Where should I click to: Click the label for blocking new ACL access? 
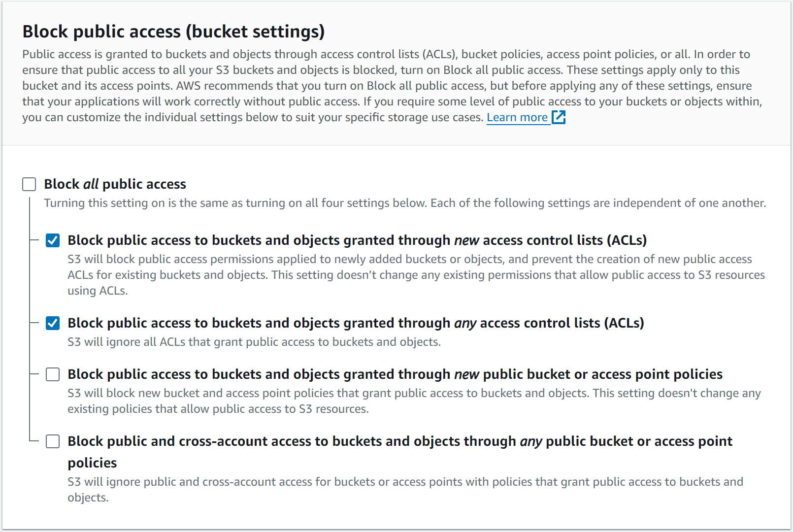357,240
